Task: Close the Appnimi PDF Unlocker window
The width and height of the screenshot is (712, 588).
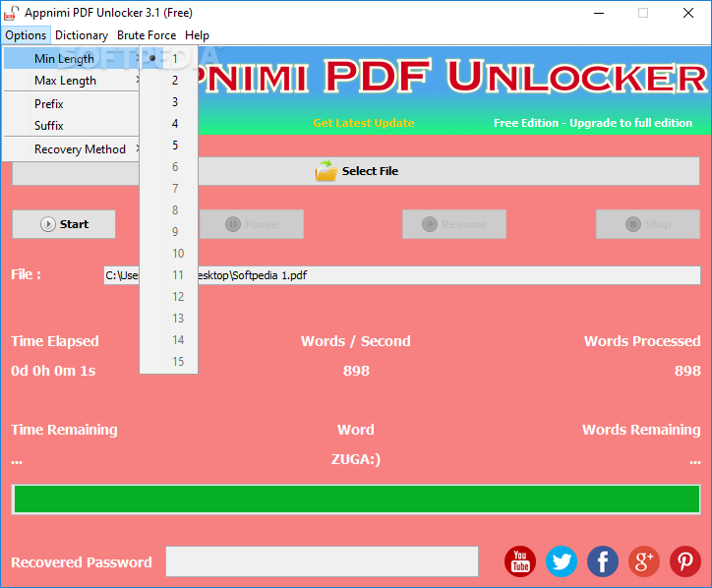Action: pos(688,13)
